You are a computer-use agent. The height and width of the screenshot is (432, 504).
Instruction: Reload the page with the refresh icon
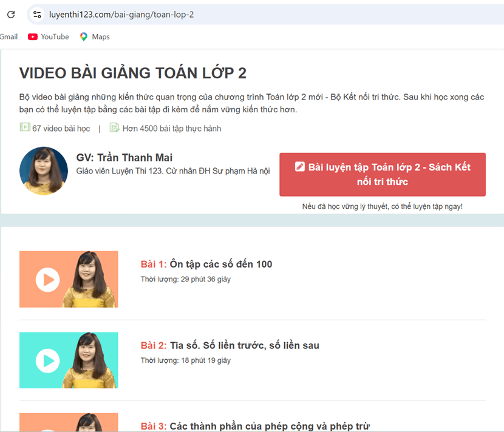point(11,15)
